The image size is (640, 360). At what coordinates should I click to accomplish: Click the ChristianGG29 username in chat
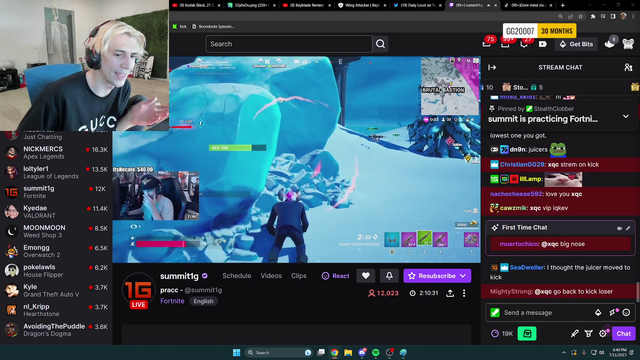[522, 164]
